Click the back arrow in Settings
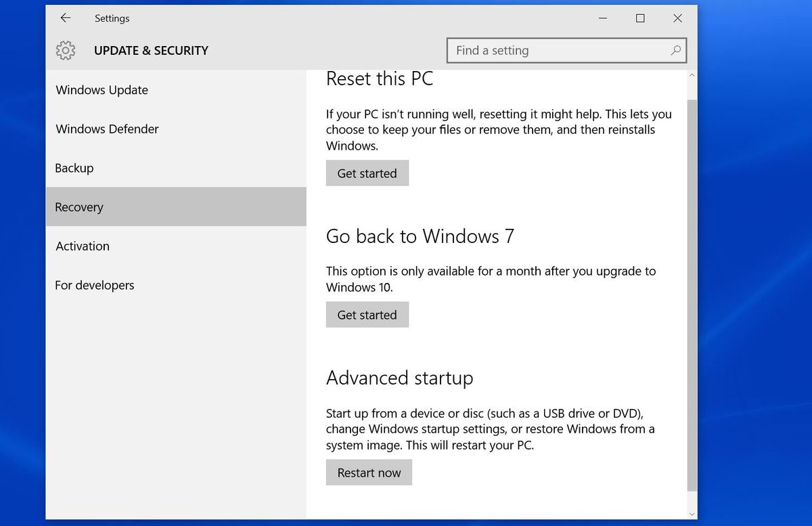Image resolution: width=812 pixels, height=526 pixels. click(x=65, y=18)
